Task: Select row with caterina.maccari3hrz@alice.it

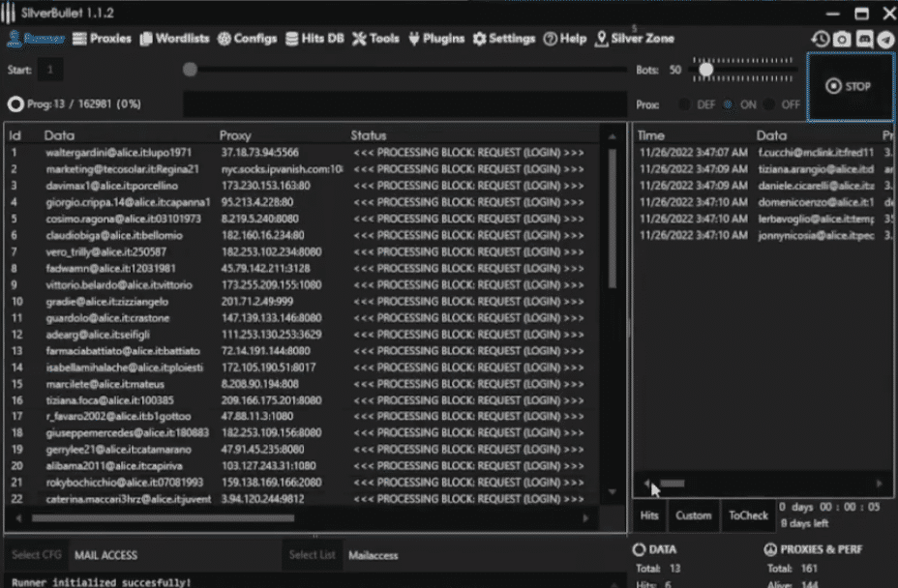Action: click(302, 499)
